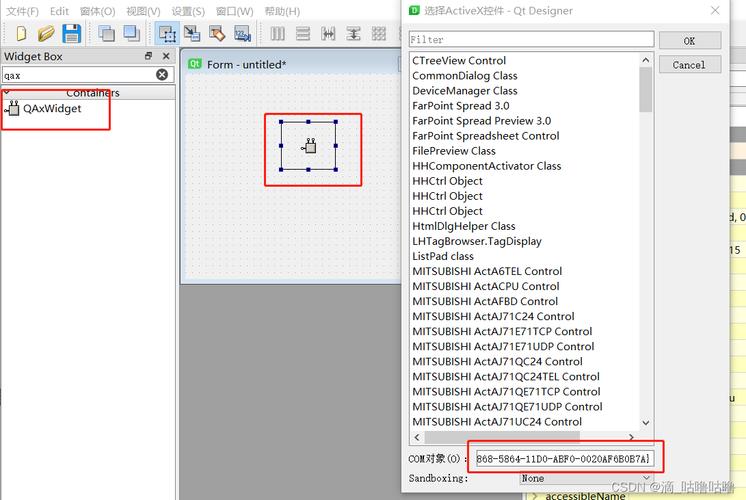Select the QAxWidget item in Widget Box

click(52, 109)
